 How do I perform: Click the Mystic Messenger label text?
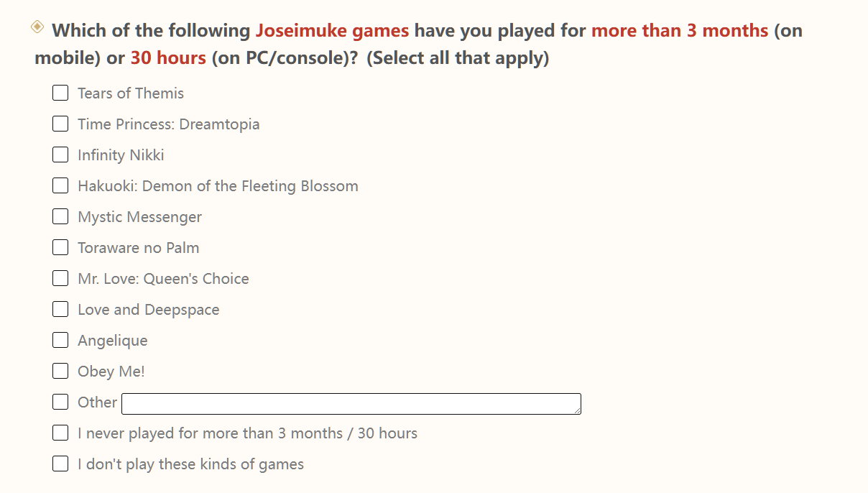point(139,217)
